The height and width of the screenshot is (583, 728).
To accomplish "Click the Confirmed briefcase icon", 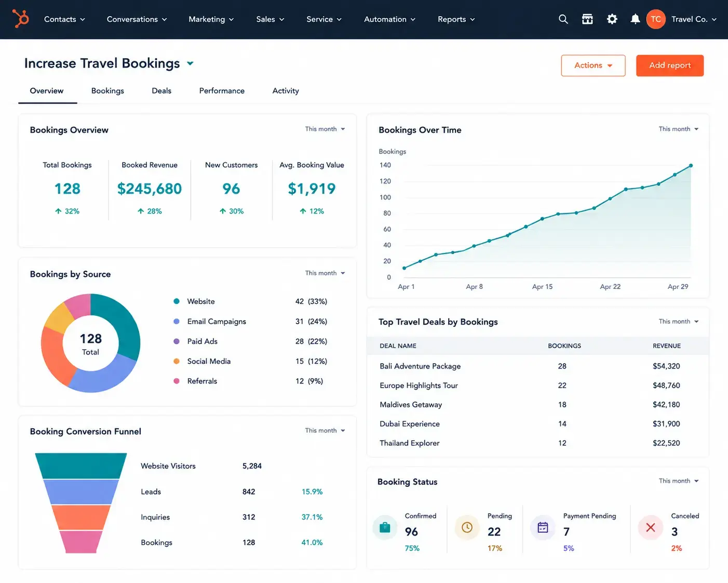I will (x=385, y=527).
